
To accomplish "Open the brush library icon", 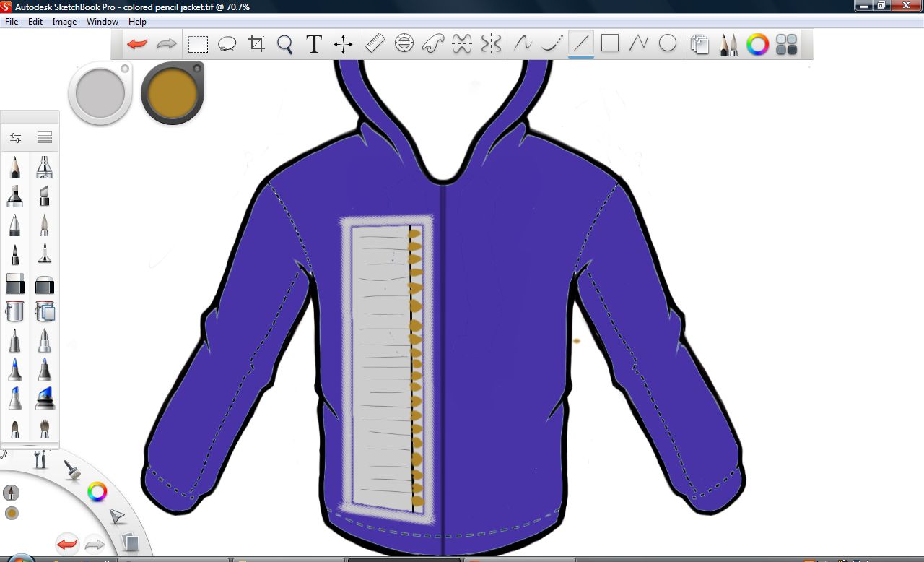I will pyautogui.click(x=45, y=137).
